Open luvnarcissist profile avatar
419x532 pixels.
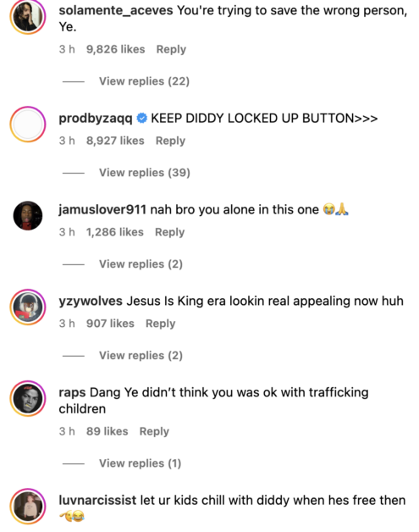coord(28,507)
